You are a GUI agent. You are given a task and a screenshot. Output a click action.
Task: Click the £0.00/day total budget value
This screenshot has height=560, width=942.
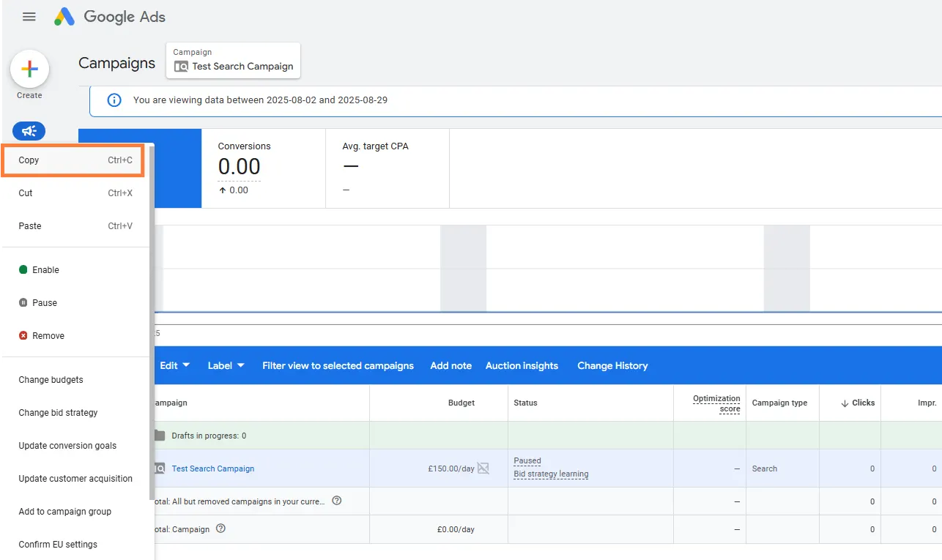coord(456,529)
